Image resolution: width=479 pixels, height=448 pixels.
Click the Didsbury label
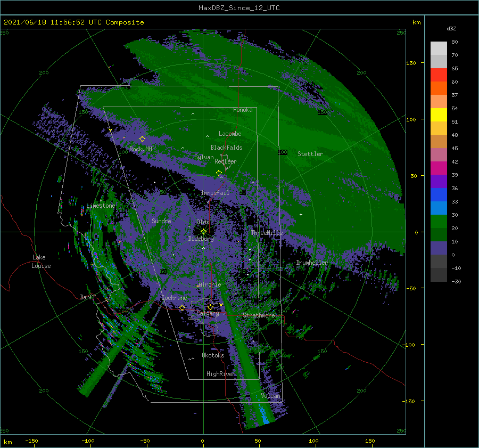pyautogui.click(x=201, y=239)
